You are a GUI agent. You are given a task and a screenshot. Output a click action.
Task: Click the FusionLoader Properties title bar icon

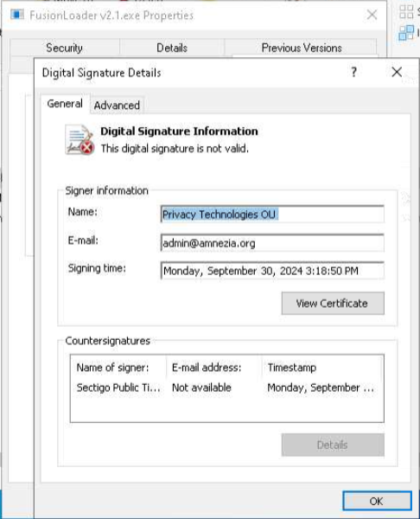(x=17, y=15)
